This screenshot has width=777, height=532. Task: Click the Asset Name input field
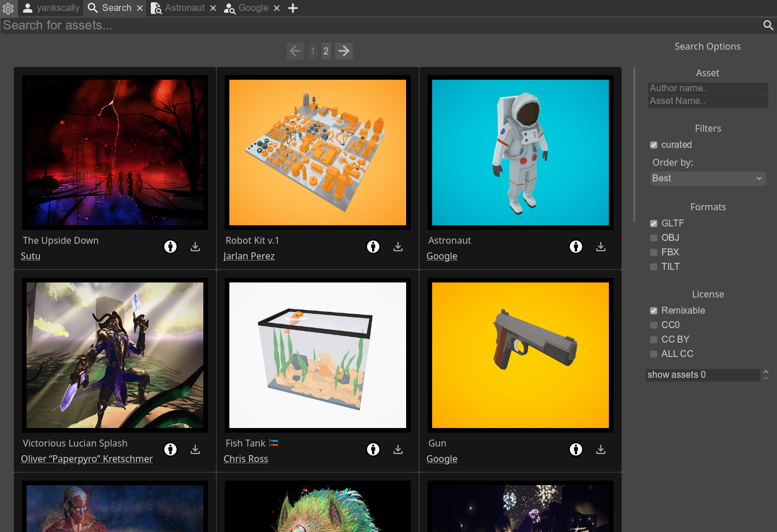[708, 101]
